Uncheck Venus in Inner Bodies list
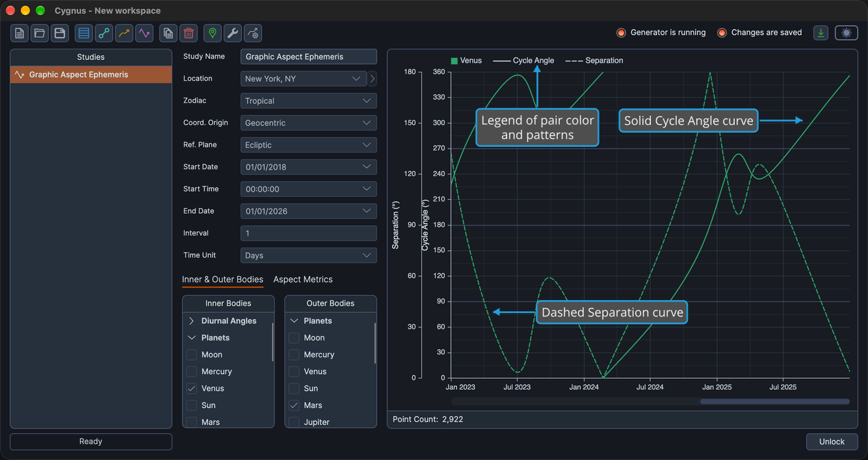 point(192,389)
